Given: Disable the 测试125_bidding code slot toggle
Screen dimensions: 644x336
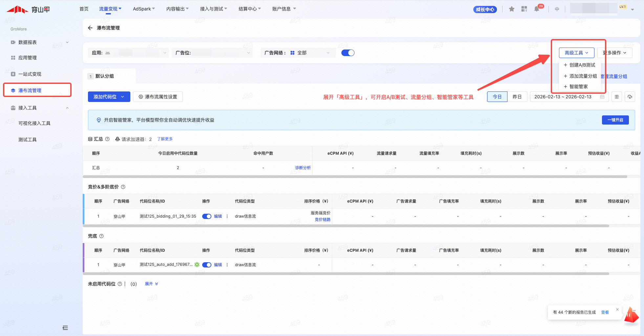Looking at the screenshot, I should point(206,216).
